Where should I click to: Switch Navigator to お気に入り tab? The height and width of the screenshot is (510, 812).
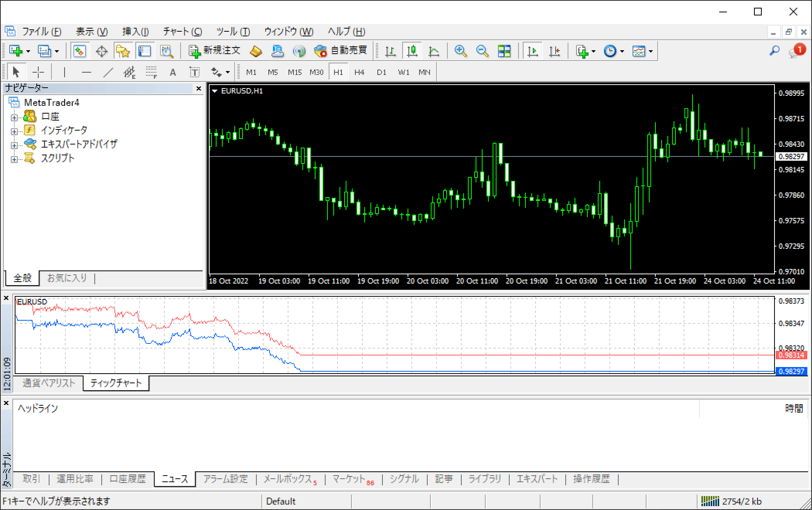tap(67, 278)
